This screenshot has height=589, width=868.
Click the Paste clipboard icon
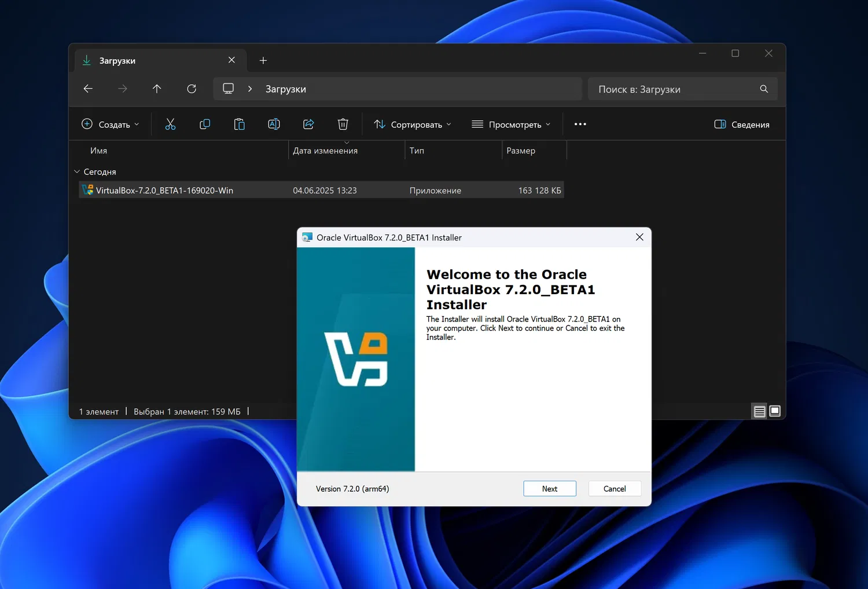239,124
